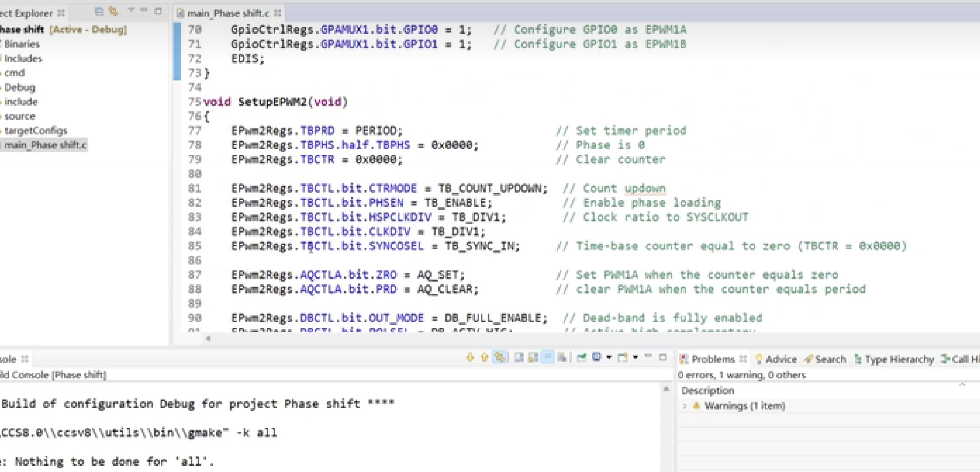Image resolution: width=980 pixels, height=472 pixels.
Task: Click '0 errors, 1 warning, 0 others' summary
Action: 742,375
